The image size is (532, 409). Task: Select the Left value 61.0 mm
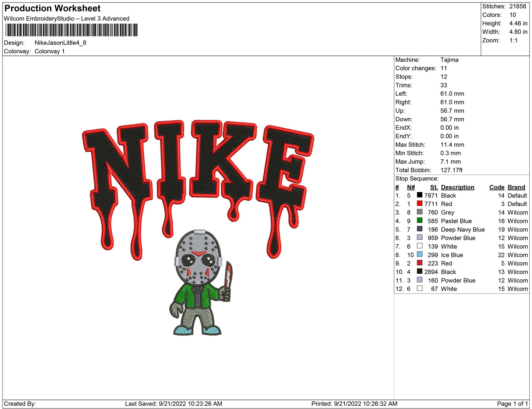point(452,93)
